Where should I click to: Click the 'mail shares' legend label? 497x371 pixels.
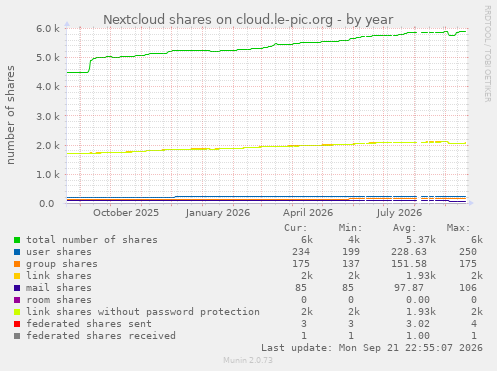click(x=59, y=288)
